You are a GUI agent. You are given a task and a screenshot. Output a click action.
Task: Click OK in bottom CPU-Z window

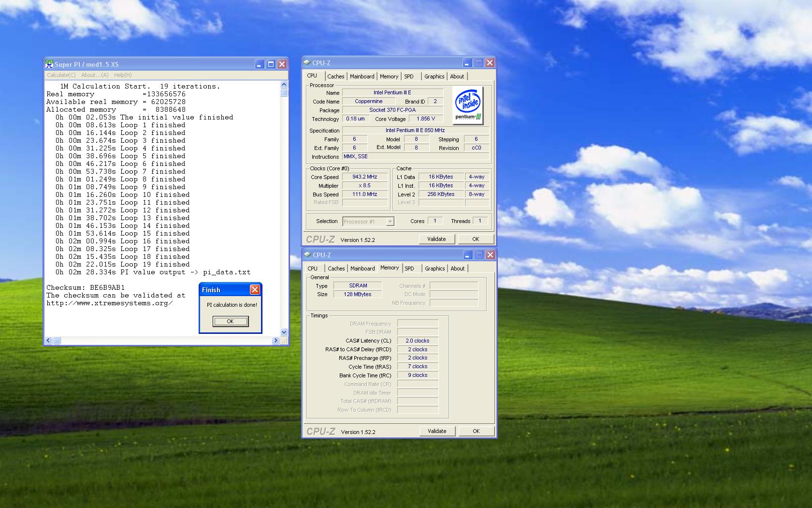tap(476, 431)
